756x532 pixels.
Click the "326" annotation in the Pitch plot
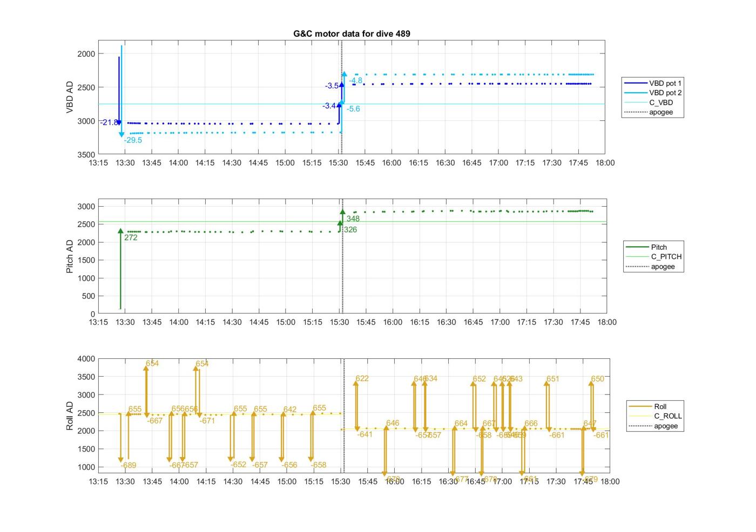[x=350, y=230]
